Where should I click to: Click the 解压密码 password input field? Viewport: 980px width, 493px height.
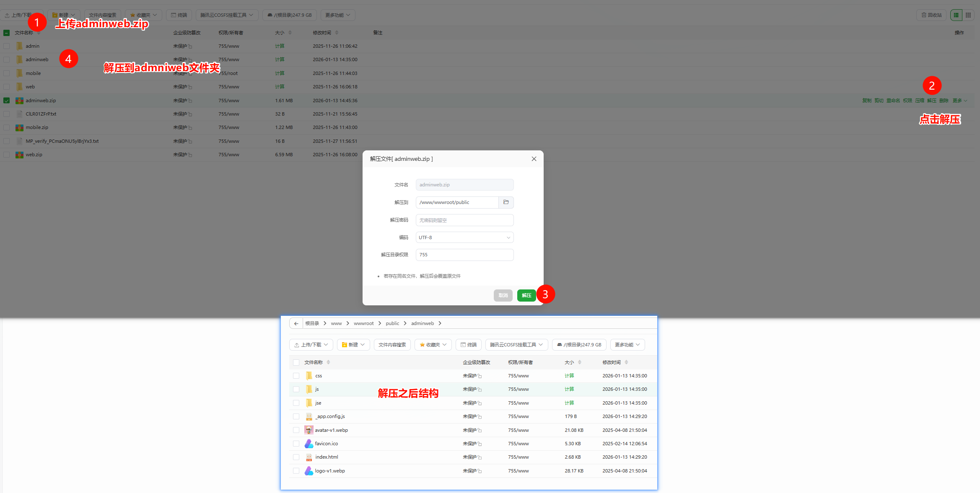[x=464, y=220]
